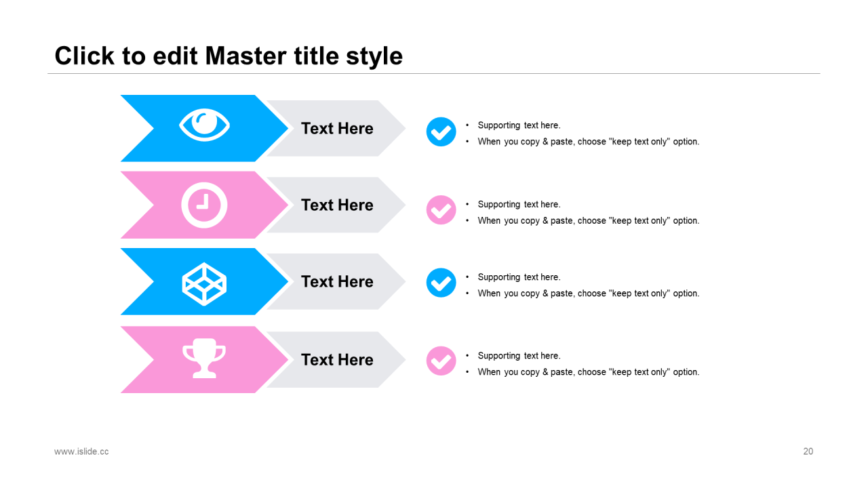Select the white trophy icon

(204, 358)
